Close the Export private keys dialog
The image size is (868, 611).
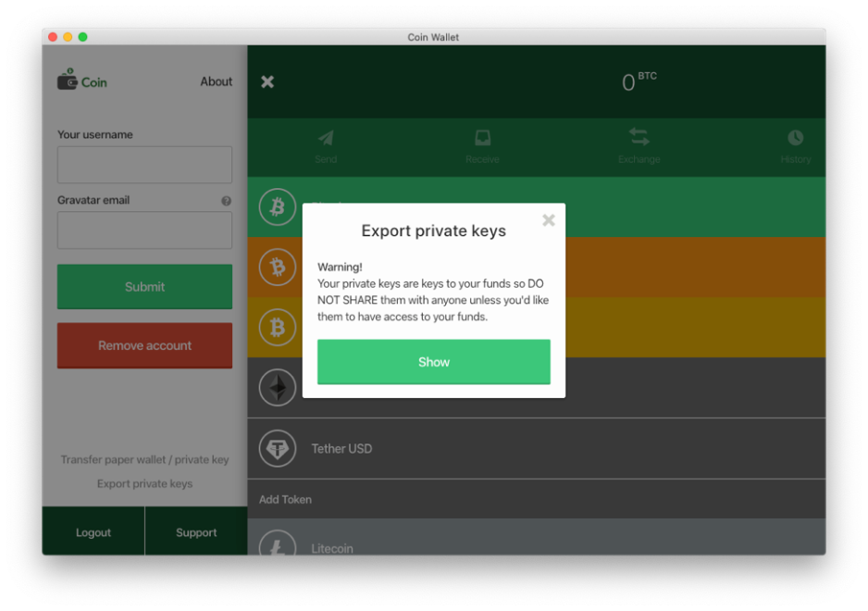(548, 220)
